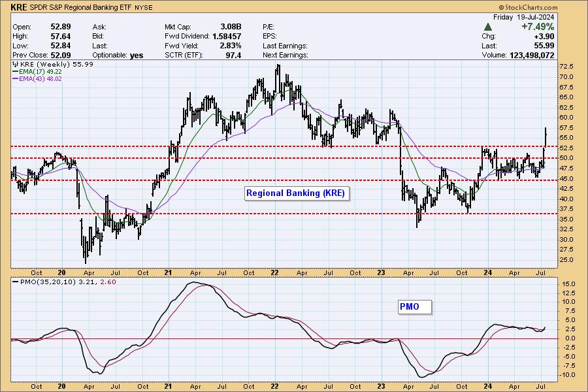Click the 72.5 label on price axis
The width and height of the screenshot is (588, 392).
(566, 67)
